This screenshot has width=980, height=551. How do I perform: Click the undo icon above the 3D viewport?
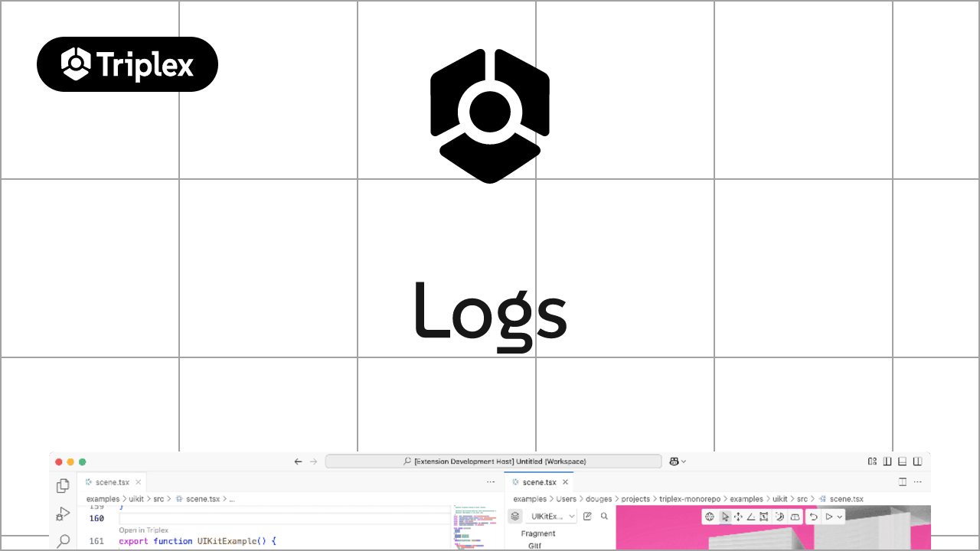(813, 517)
